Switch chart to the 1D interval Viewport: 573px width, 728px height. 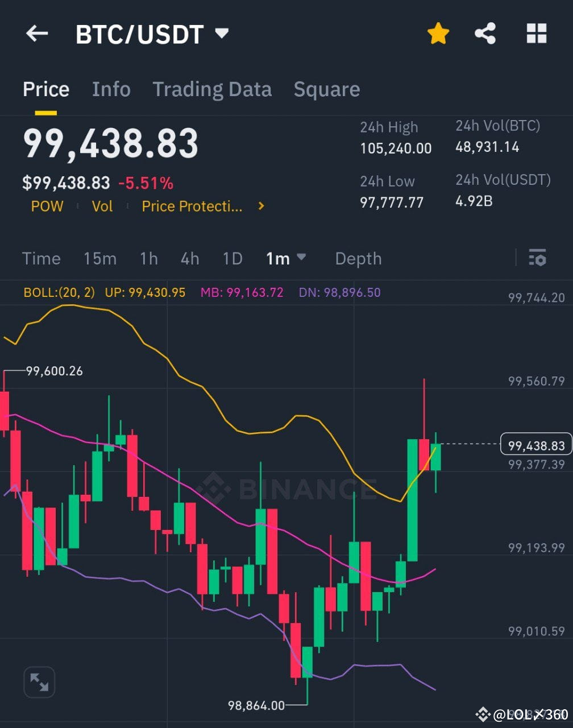tap(232, 258)
